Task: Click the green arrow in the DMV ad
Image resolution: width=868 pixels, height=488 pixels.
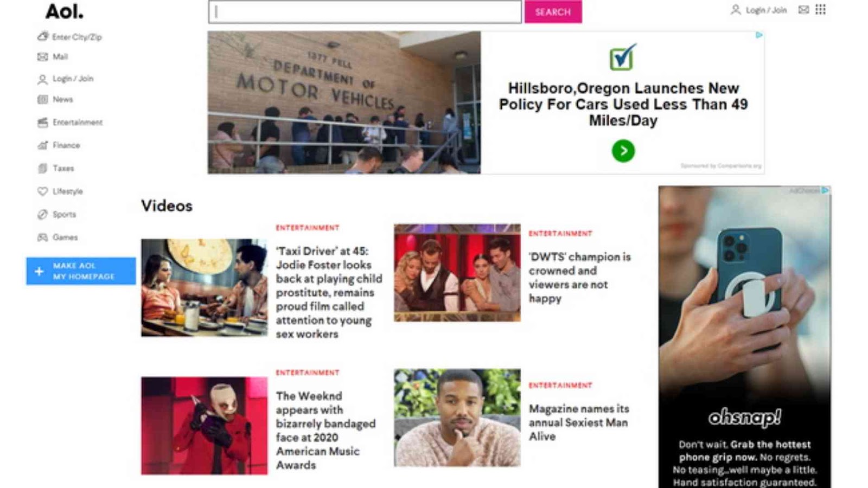Action: (623, 151)
